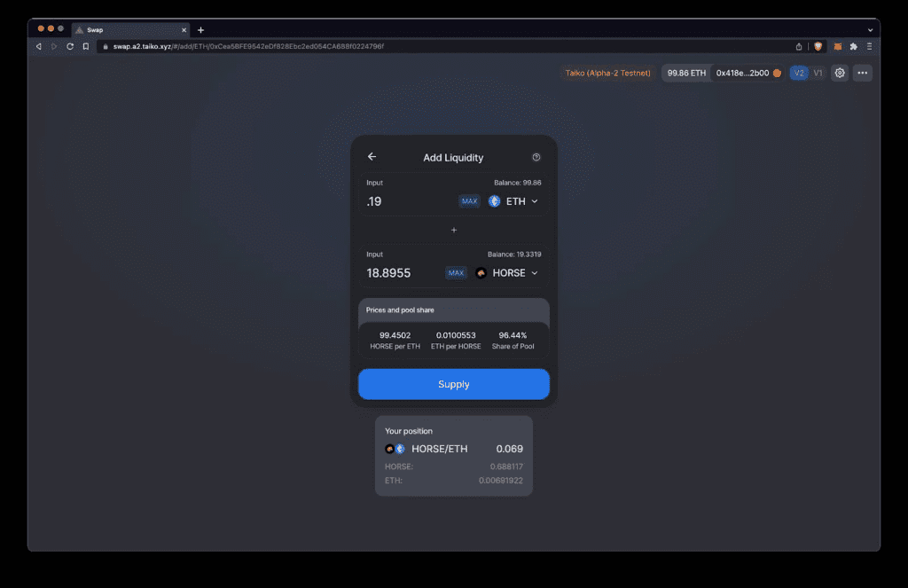Screen dimensions: 908x588
Task: Switch to the V2 toggle
Action: coord(799,73)
